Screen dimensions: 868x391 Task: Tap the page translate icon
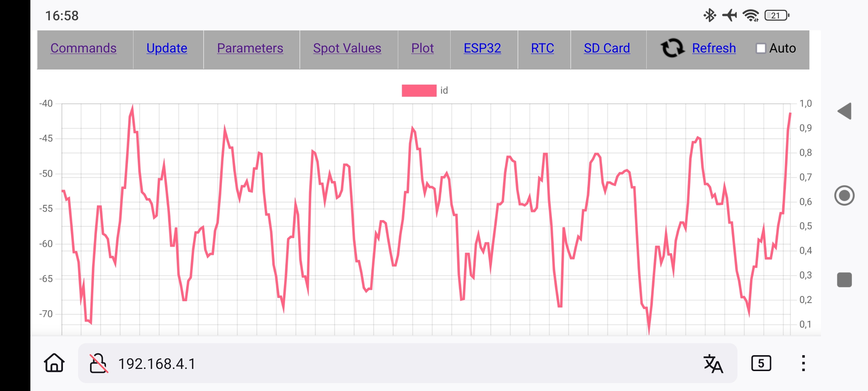(713, 363)
